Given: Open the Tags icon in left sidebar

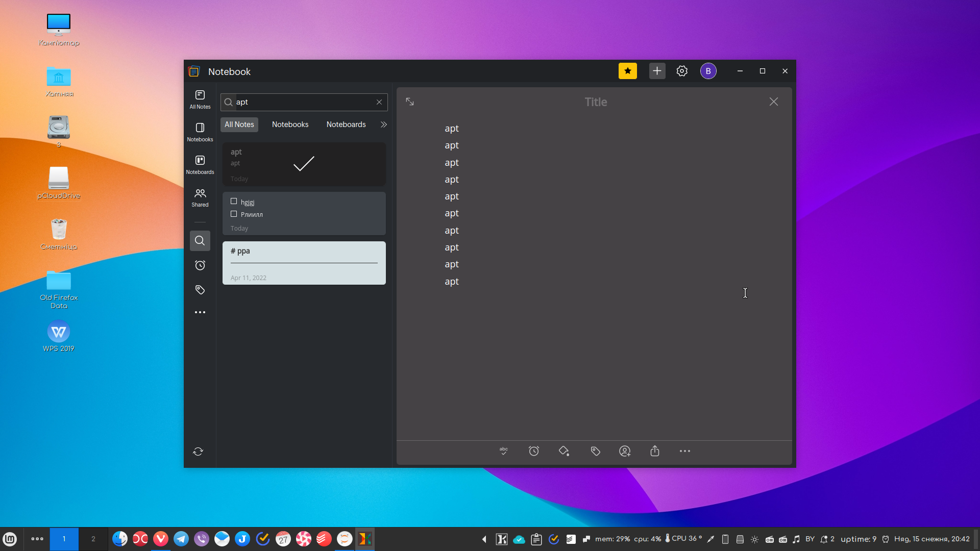Looking at the screenshot, I should (200, 290).
